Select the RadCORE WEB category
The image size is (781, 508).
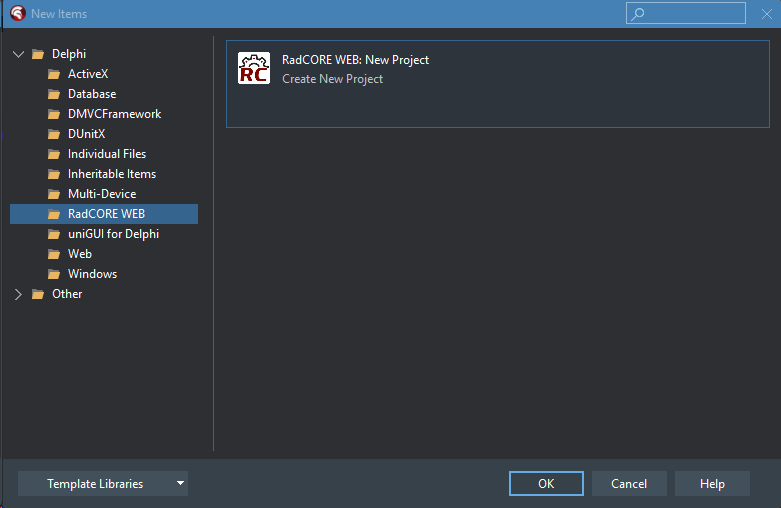106,214
